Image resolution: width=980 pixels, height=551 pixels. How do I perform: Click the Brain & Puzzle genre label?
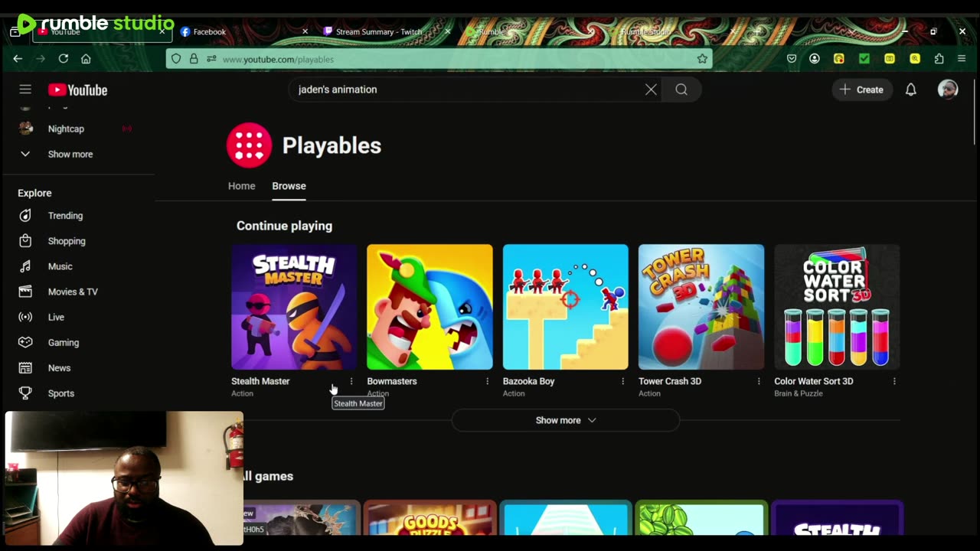click(x=799, y=393)
